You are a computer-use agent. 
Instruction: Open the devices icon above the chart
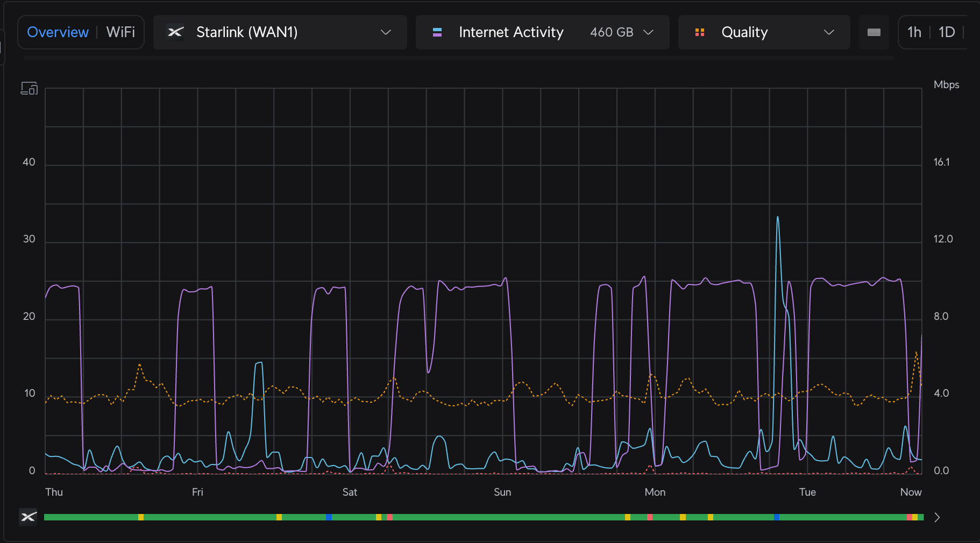click(x=29, y=88)
